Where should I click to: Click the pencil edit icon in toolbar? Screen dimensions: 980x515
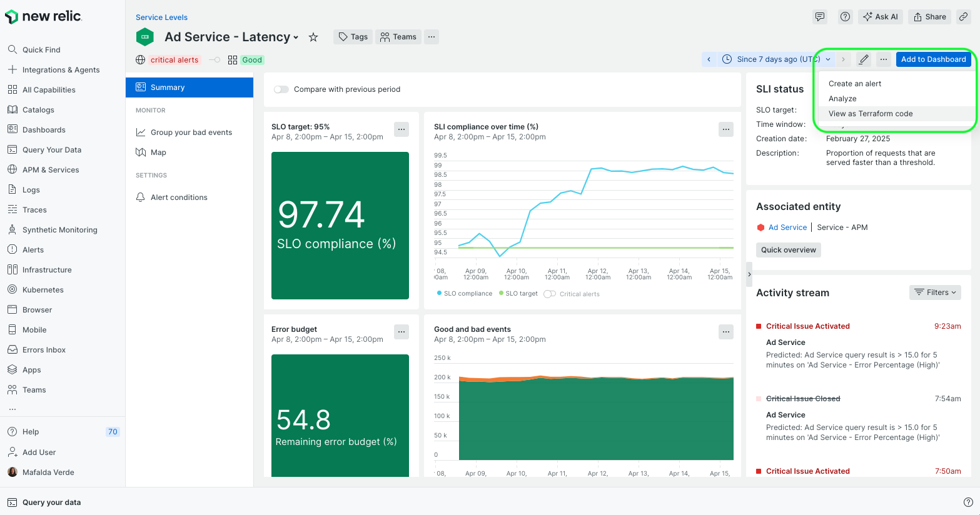[864, 59]
